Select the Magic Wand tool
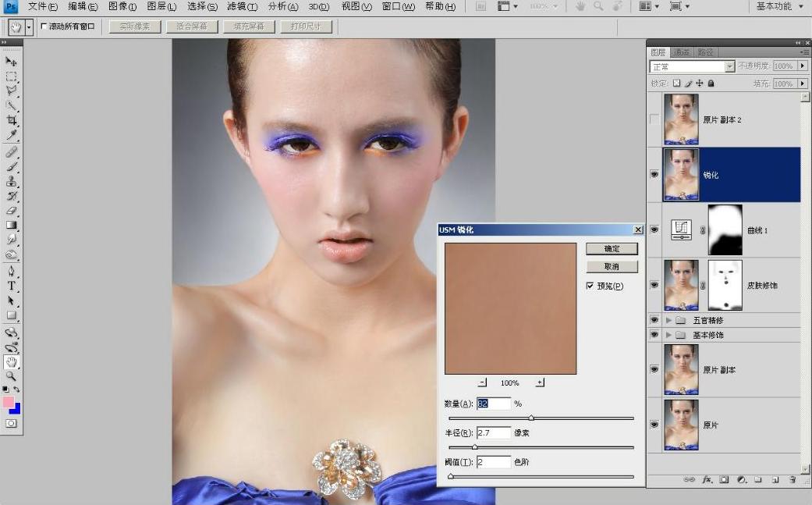Viewport: 812px width, 505px height. click(x=11, y=105)
